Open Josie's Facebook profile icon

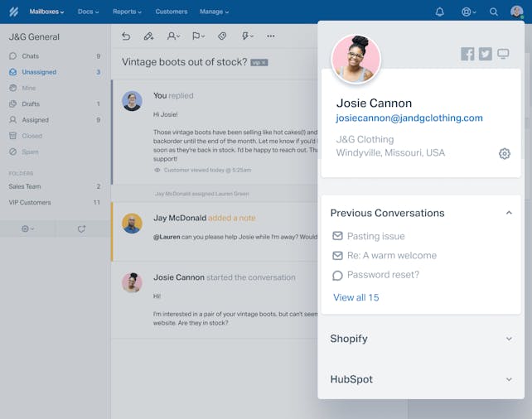467,54
